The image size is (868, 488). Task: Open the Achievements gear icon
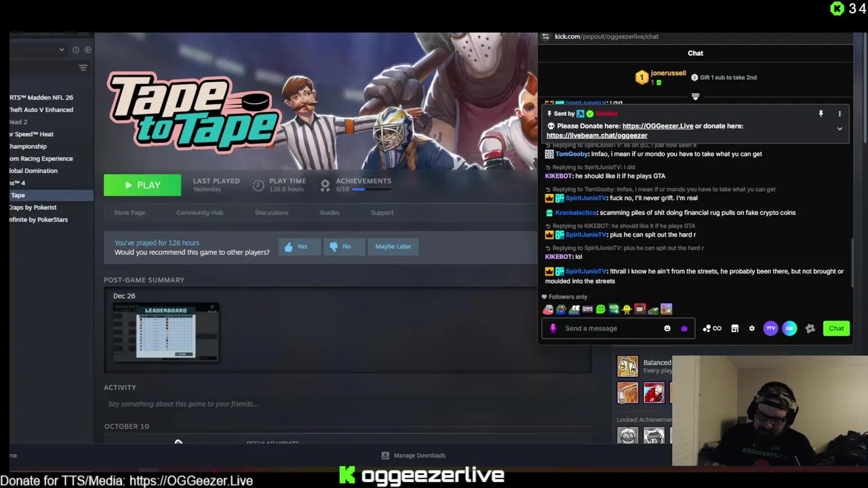pyautogui.click(x=325, y=184)
